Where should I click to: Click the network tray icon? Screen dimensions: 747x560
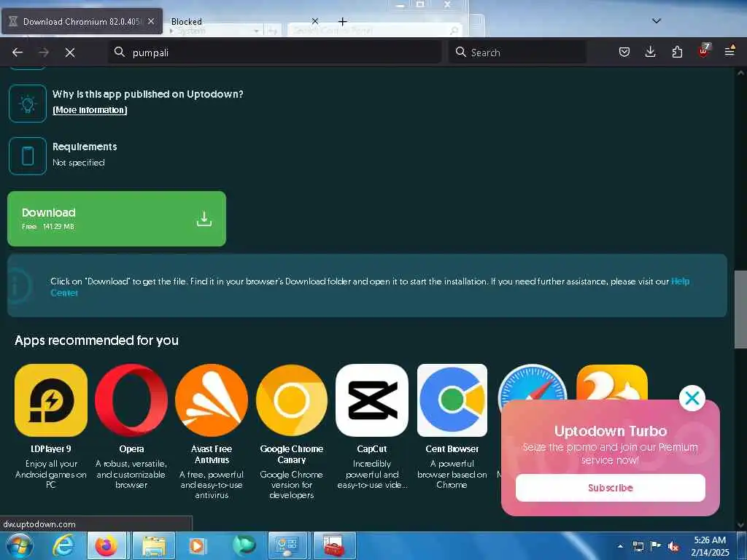(638, 546)
